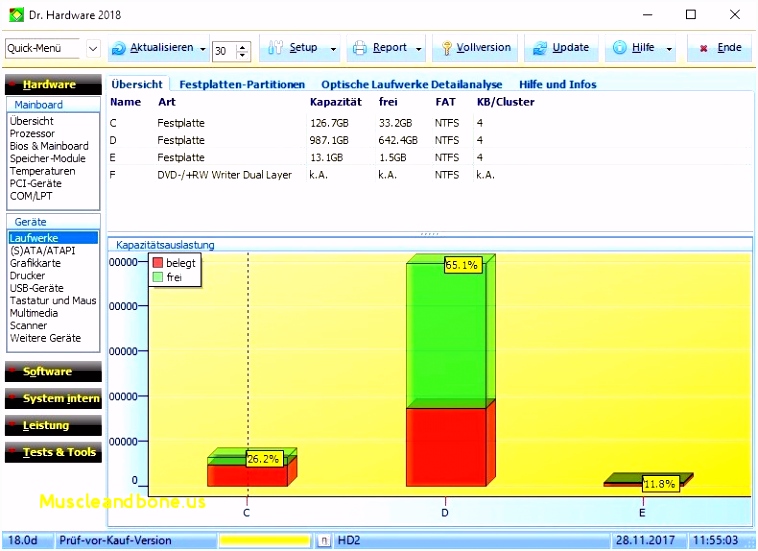Collapse the Hardware section header

coord(53,85)
